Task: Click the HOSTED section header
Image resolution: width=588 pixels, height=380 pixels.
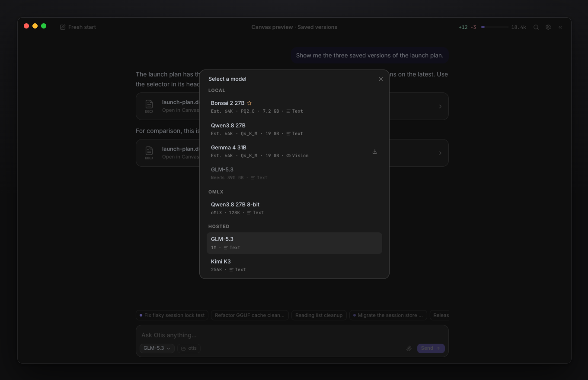Action: [219, 226]
